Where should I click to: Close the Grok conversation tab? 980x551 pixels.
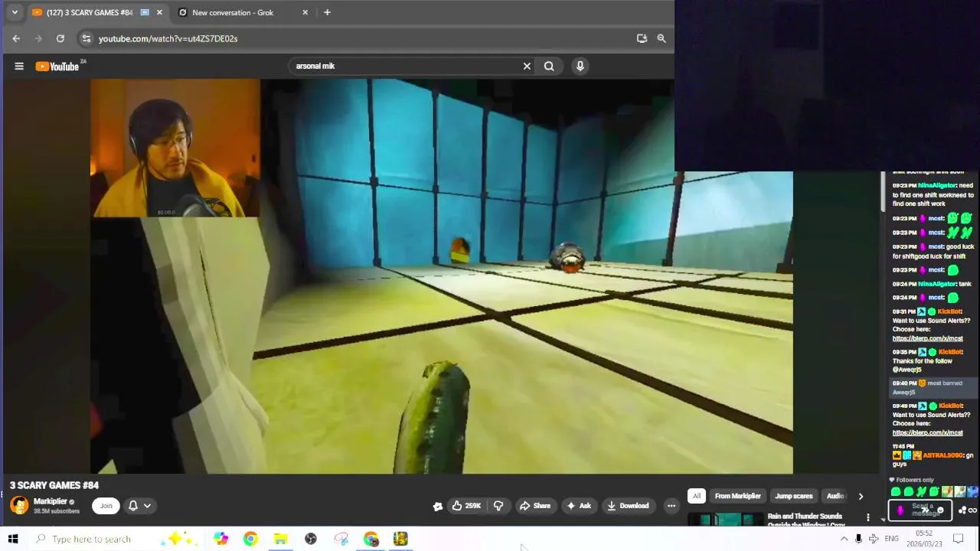[305, 12]
